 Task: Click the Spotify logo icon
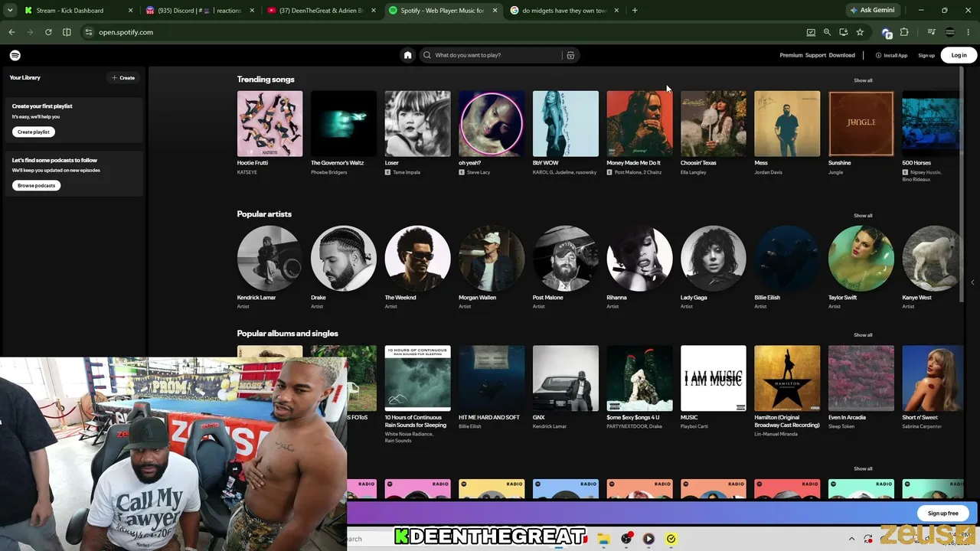click(x=15, y=55)
